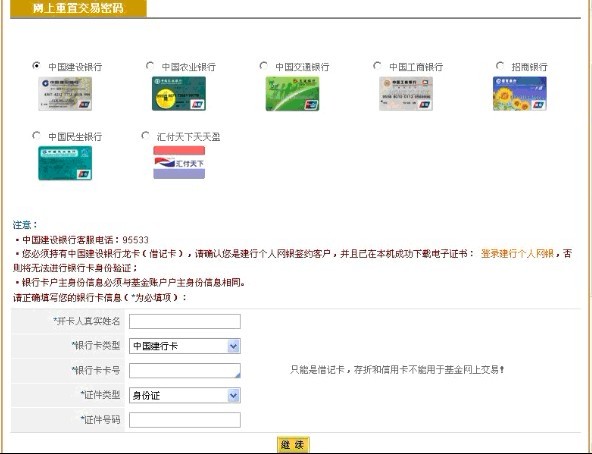Click the 银行卡户主身份信息 notice line
Viewport: 592px width, 454px height.
click(130, 283)
